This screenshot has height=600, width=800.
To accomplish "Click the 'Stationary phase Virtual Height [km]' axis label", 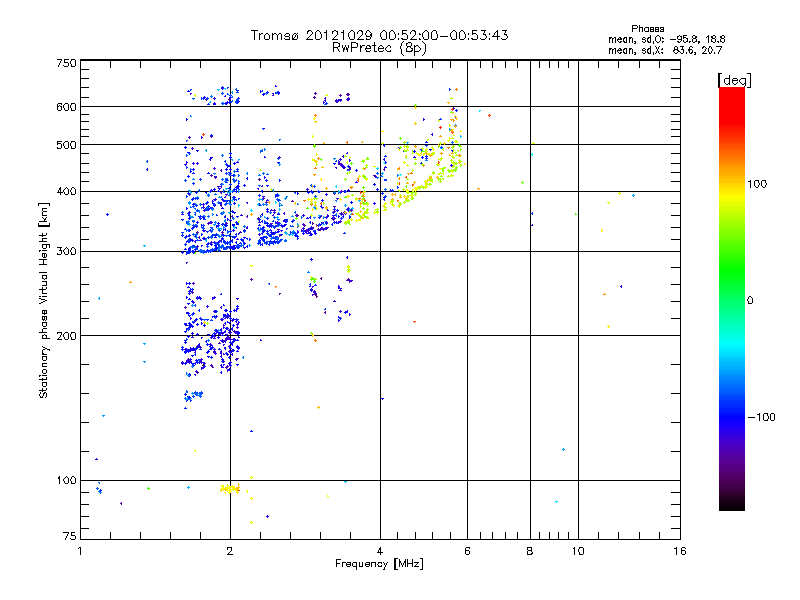I will (44, 300).
